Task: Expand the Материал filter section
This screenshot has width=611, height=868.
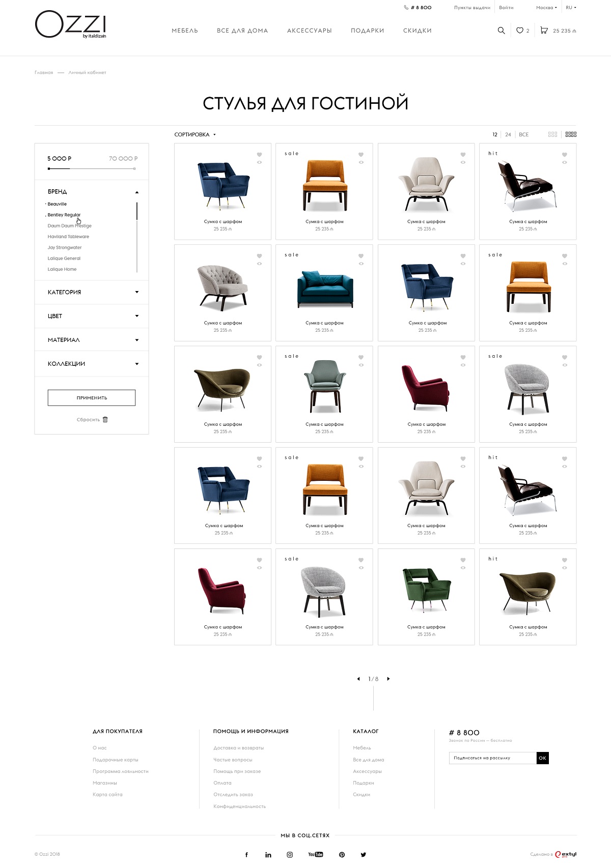Action: coord(92,340)
